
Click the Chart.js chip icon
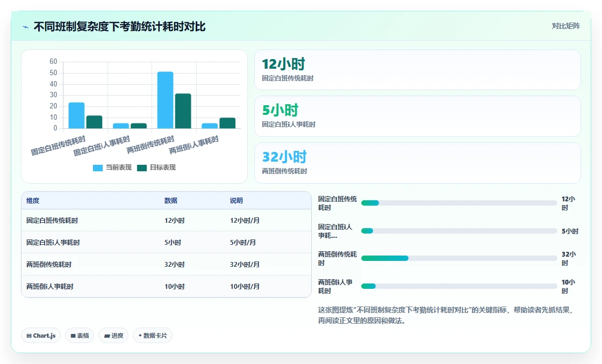(29, 336)
